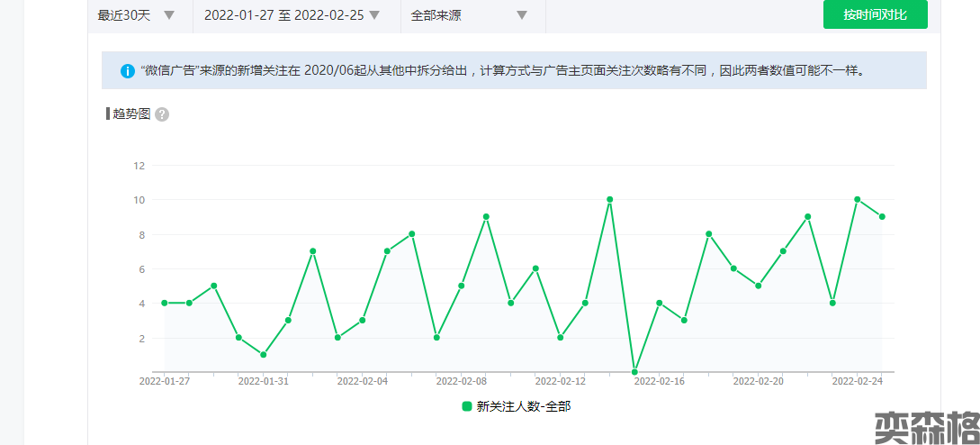Click the data point above 2022-02-24 label

point(858,199)
